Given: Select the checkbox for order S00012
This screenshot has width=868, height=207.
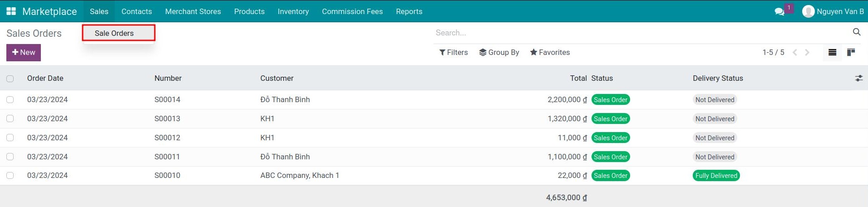Looking at the screenshot, I should point(10,138).
